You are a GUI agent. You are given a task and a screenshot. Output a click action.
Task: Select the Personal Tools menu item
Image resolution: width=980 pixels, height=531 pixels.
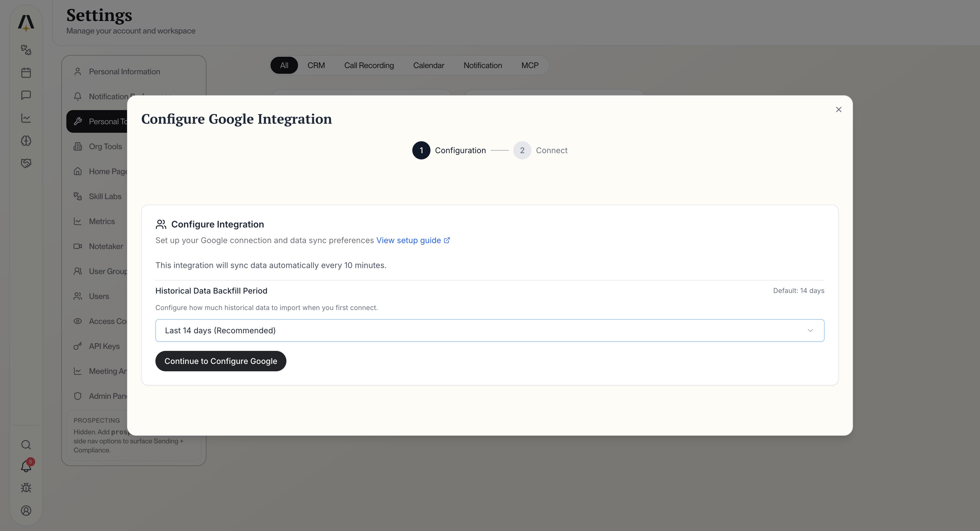(x=97, y=121)
